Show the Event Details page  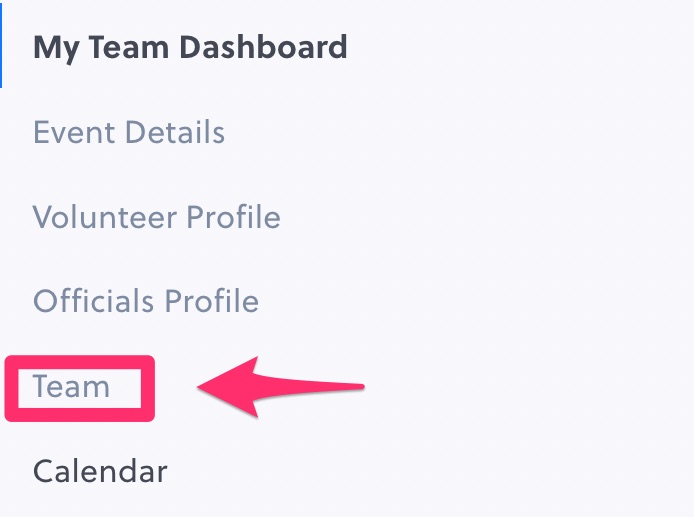pyautogui.click(x=129, y=132)
